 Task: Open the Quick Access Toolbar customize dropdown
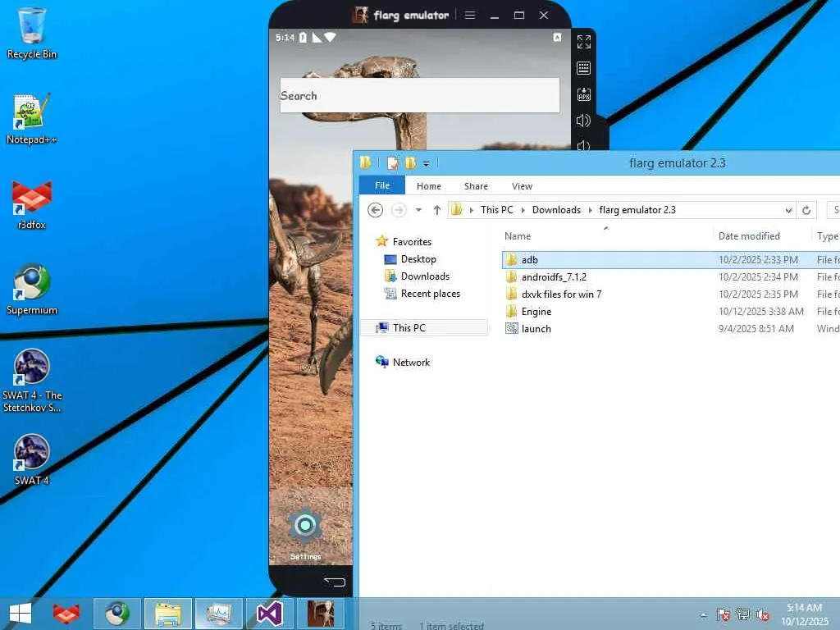pyautogui.click(x=426, y=163)
